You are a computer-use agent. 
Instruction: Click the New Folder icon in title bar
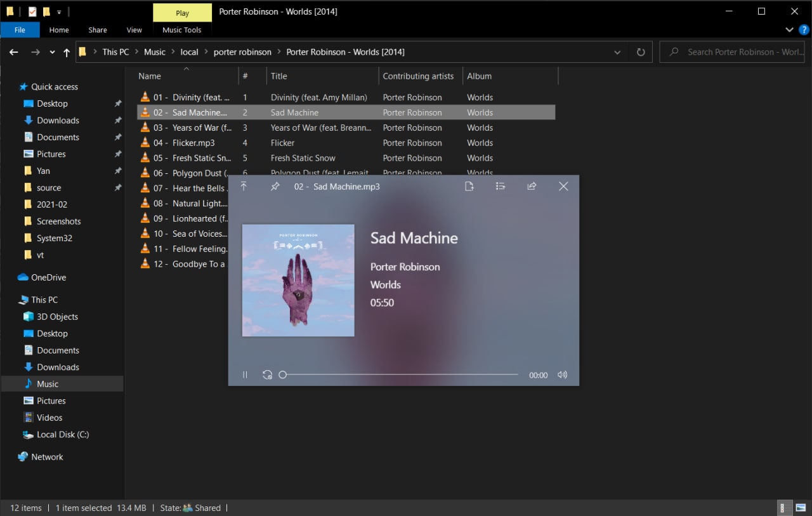coord(46,11)
